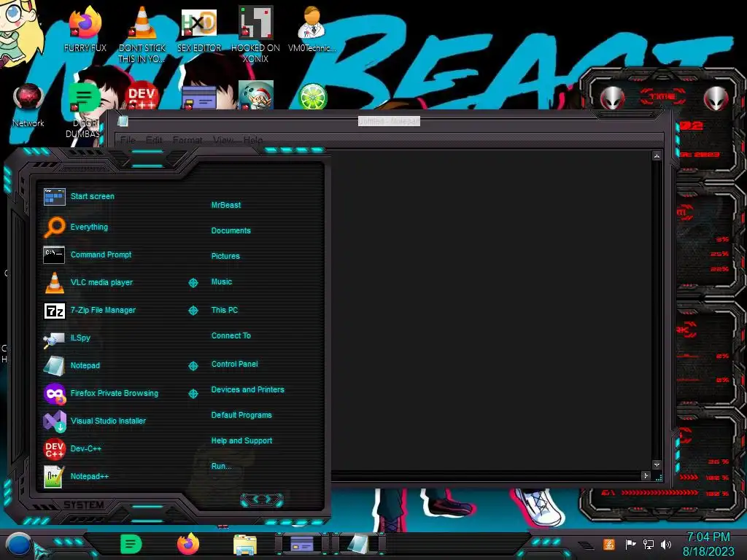Open Control Panel from start menu
This screenshot has height=560, width=747.
point(234,364)
